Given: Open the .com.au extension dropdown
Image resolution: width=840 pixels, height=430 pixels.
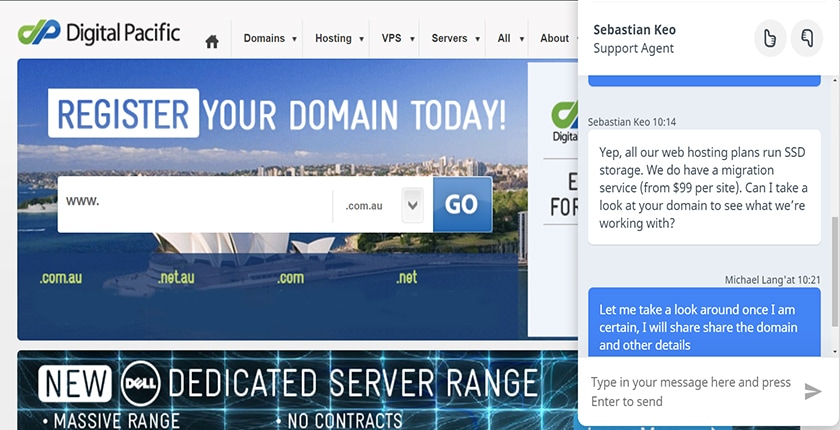Looking at the screenshot, I should click(412, 205).
